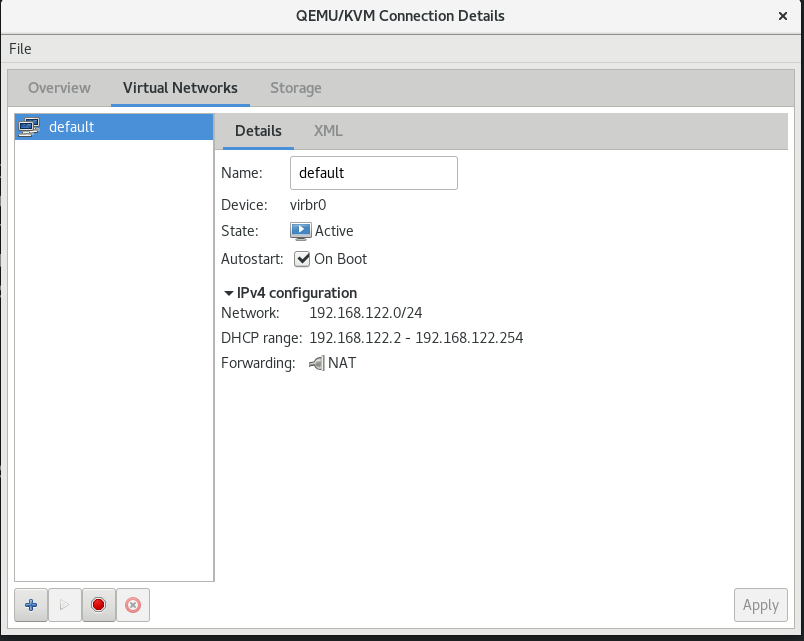Select the default network in the list
Viewport: 804px width, 641px height.
pyautogui.click(x=114, y=127)
